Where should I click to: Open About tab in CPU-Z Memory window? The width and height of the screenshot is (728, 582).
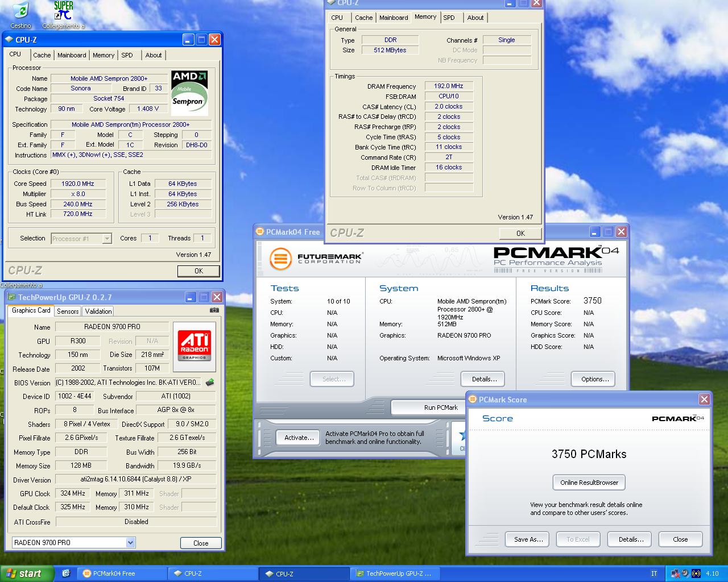475,18
